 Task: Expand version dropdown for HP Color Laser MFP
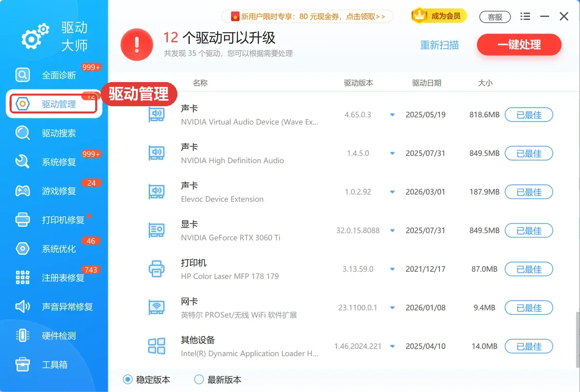[392, 269]
